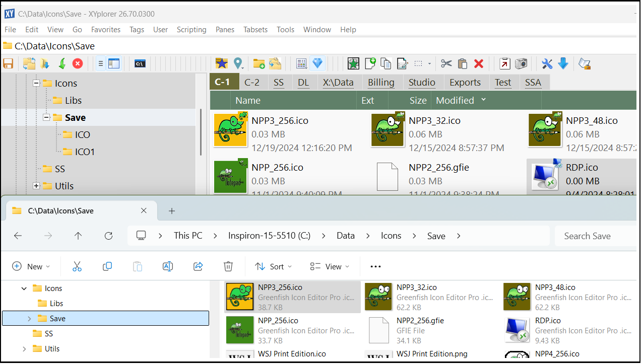This screenshot has height=364, width=642.
Task: Expand the Utils folder in XYplorer tree
Action: pyautogui.click(x=36, y=186)
